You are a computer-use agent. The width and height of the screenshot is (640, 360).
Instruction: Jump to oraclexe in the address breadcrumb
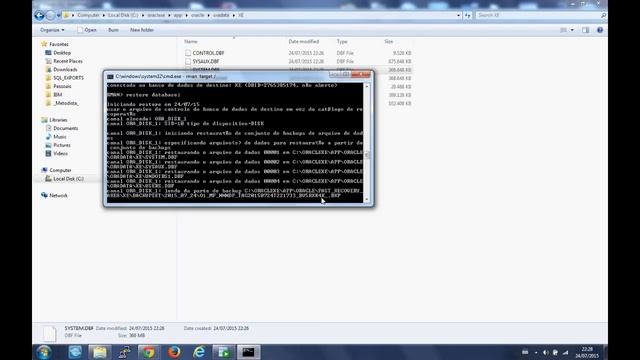pyautogui.click(x=156, y=15)
